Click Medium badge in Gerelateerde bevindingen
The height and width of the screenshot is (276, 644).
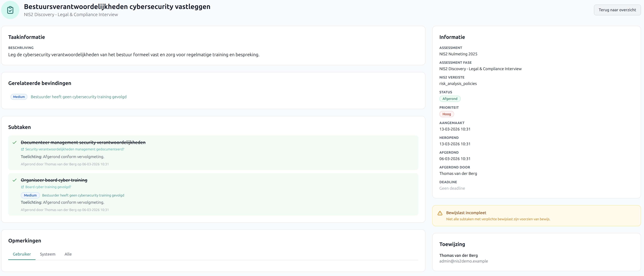pos(19,97)
